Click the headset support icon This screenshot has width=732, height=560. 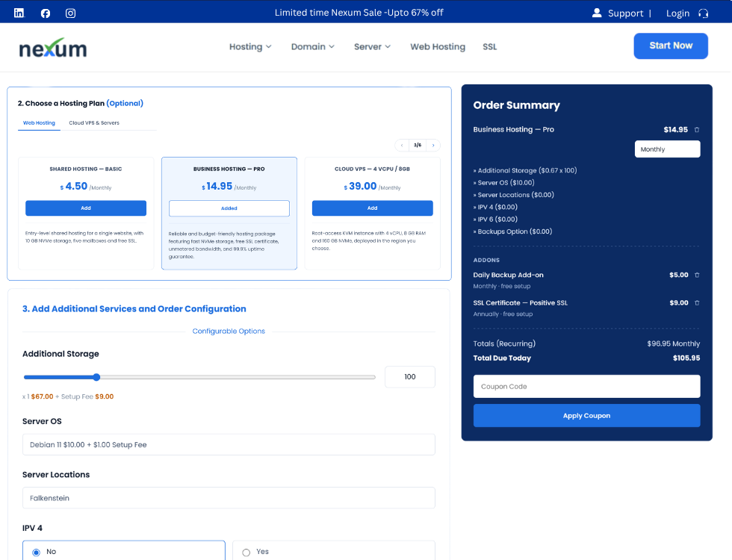pyautogui.click(x=703, y=13)
